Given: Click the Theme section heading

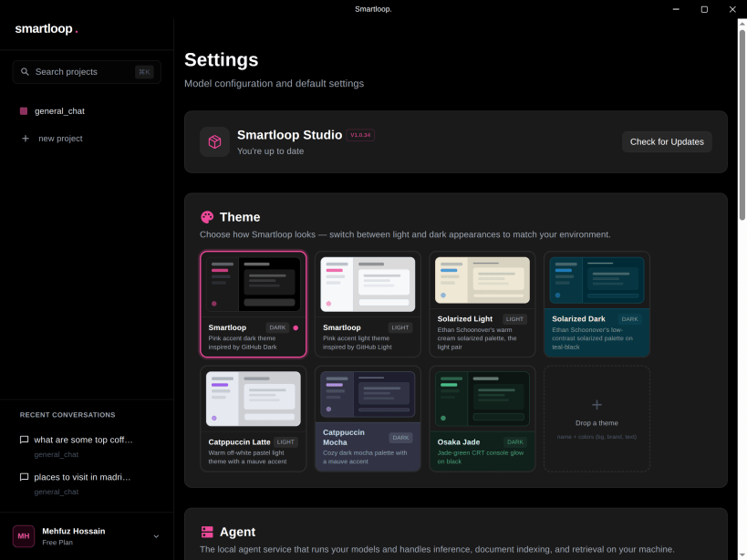Looking at the screenshot, I should pyautogui.click(x=240, y=217).
